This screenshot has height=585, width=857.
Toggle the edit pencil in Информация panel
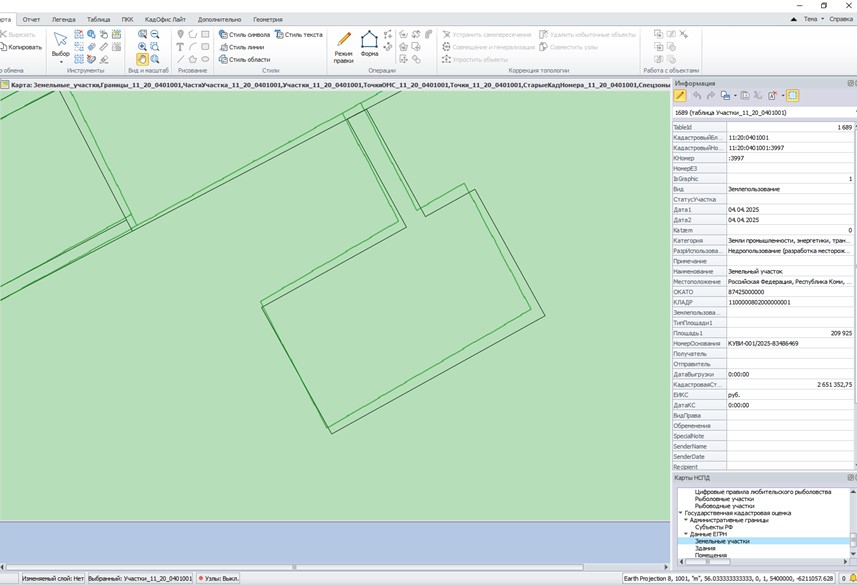680,96
